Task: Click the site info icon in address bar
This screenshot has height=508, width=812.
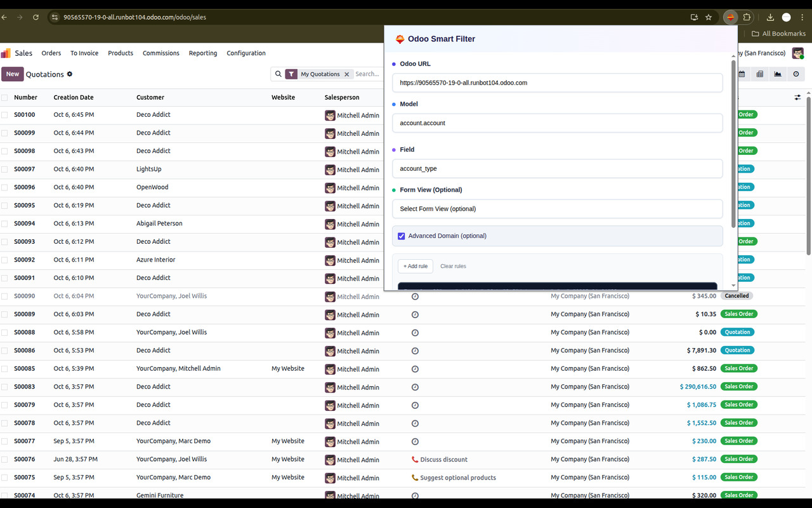Action: pyautogui.click(x=55, y=17)
